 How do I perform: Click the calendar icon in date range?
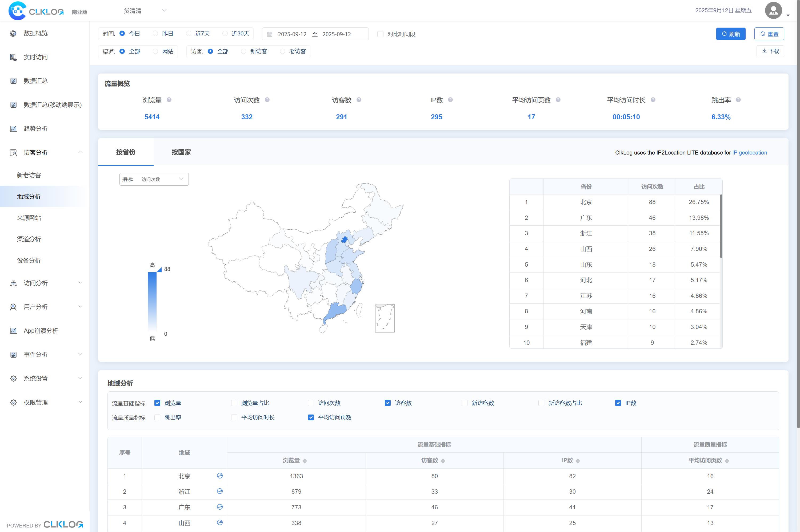tap(270, 34)
